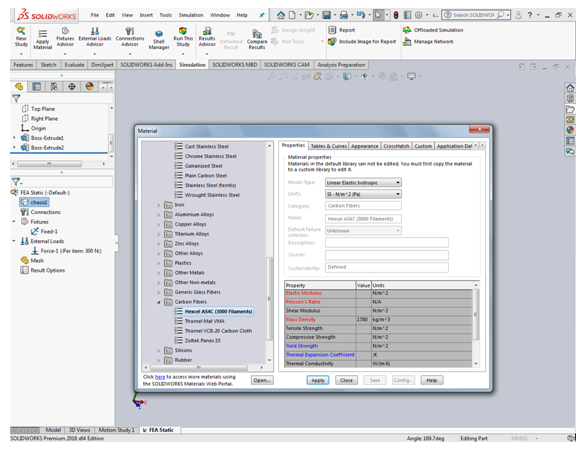Open the Result Options node

coord(43,270)
